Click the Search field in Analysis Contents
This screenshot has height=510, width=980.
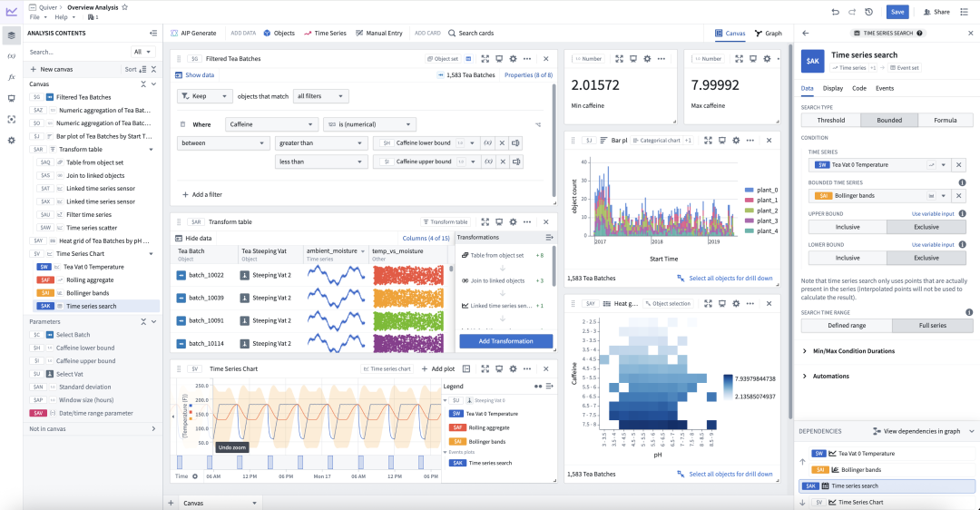pos(77,52)
